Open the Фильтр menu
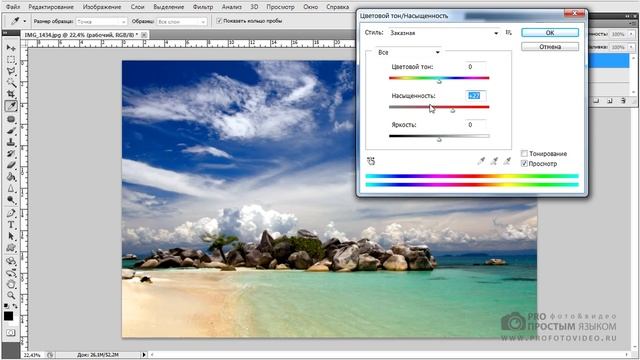The width and height of the screenshot is (640, 360). pos(203,7)
